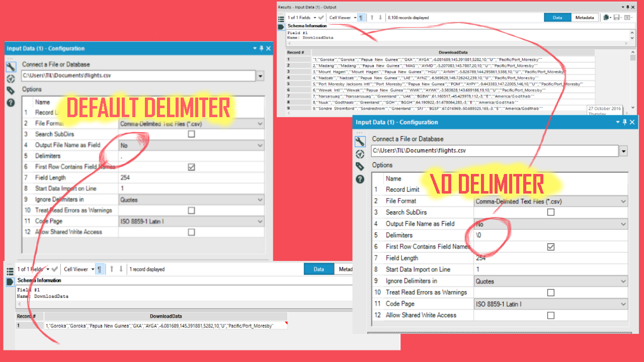
Task: Open the flights.csv path dropdown in the \0 delimiter Configuration window
Action: tap(624, 151)
